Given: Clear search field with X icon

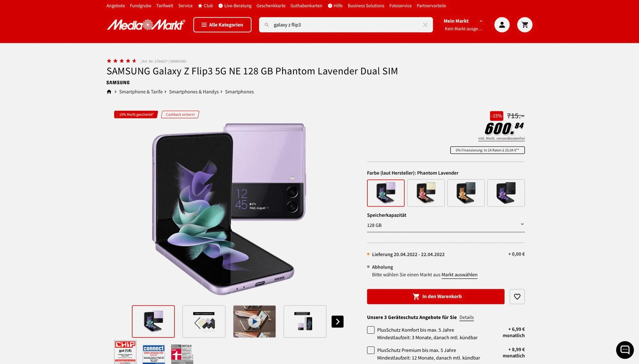Looking at the screenshot, I should coord(425,25).
